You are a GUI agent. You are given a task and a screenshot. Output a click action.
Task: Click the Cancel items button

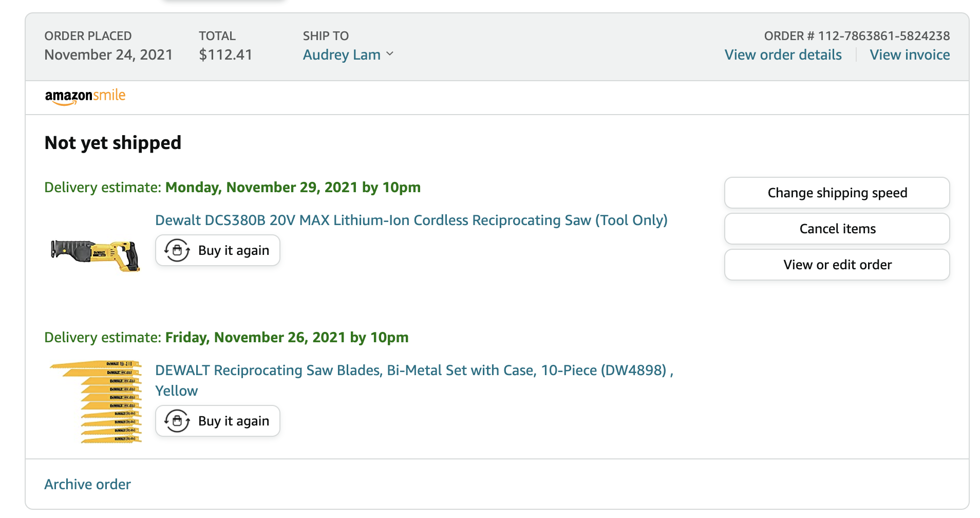pos(837,229)
